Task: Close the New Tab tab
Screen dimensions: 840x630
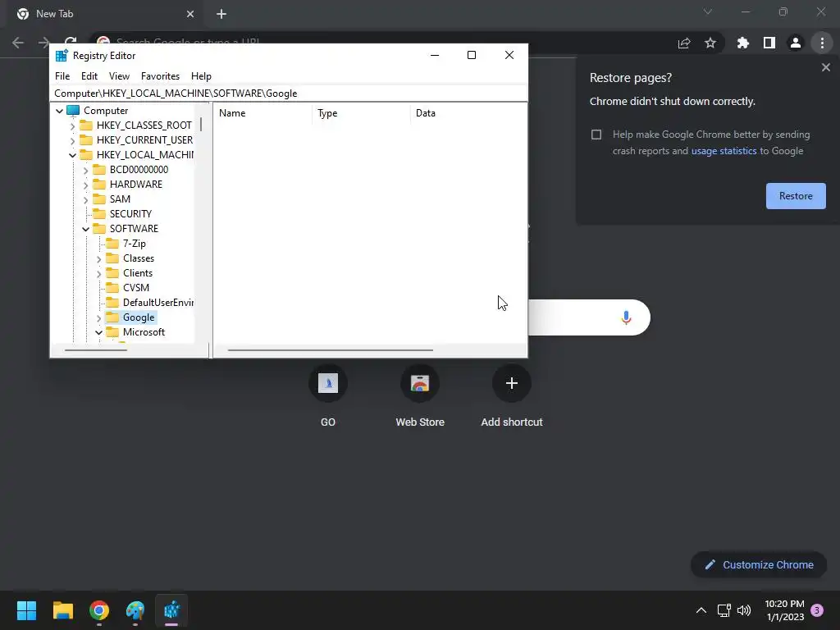Action: pyautogui.click(x=190, y=14)
